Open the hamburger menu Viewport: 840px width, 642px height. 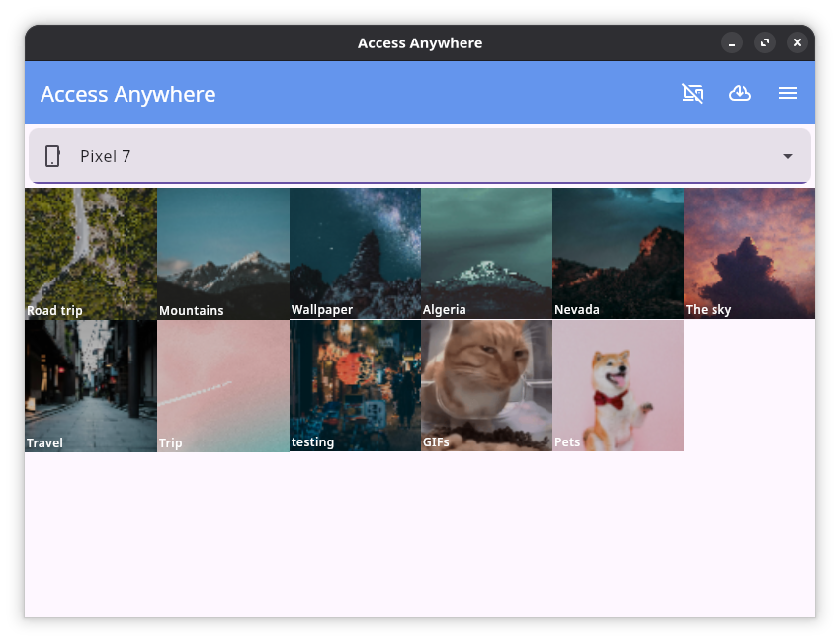point(788,93)
